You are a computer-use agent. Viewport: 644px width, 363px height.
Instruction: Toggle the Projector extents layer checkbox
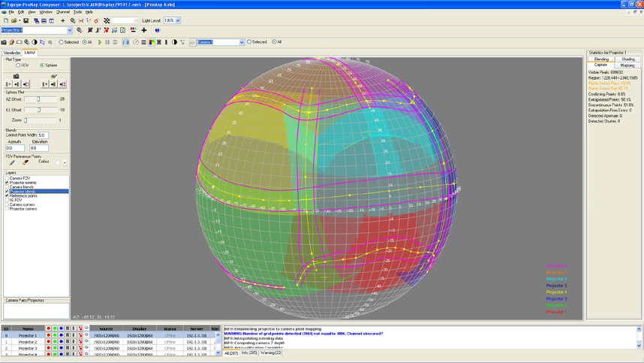[8, 183]
